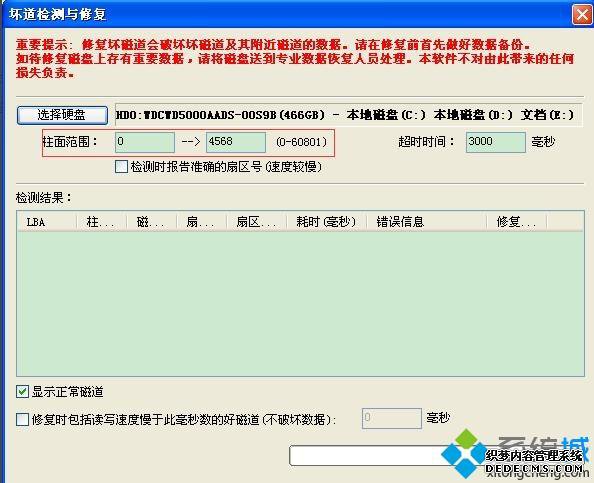594x483 pixels.
Task: Click the 扇... column header
Action: click(202, 222)
